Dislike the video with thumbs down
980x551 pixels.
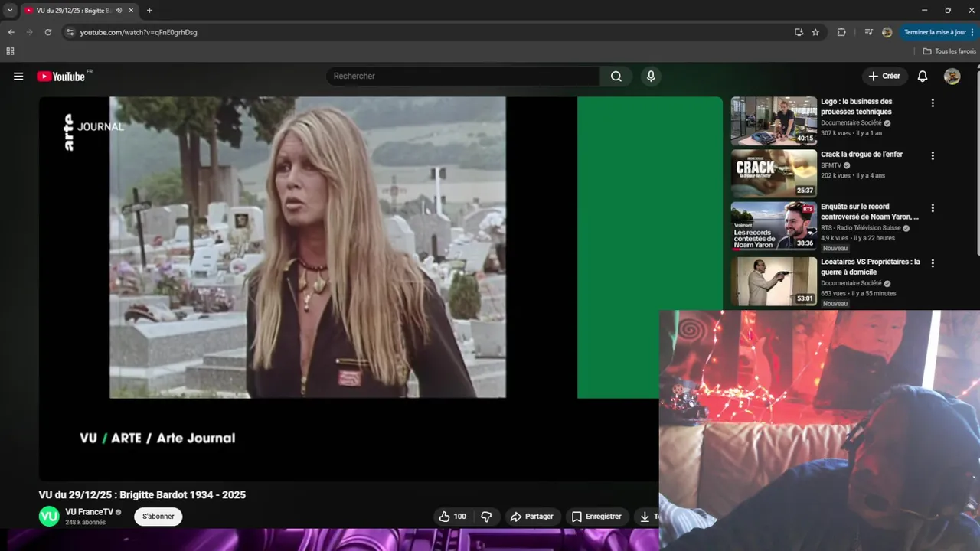click(x=486, y=517)
